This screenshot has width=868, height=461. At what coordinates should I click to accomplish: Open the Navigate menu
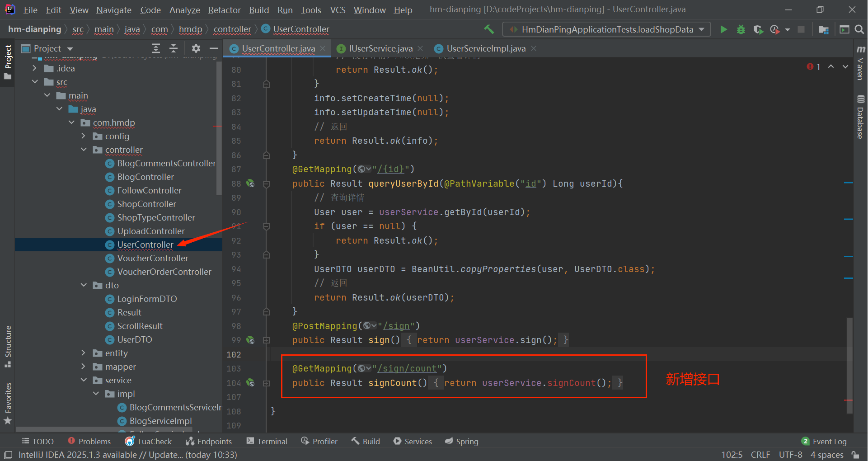(x=113, y=10)
